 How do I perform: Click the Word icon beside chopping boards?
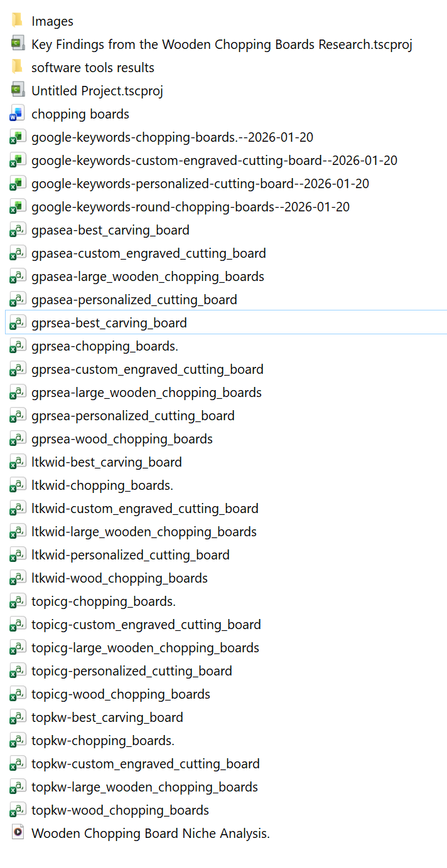(x=17, y=114)
